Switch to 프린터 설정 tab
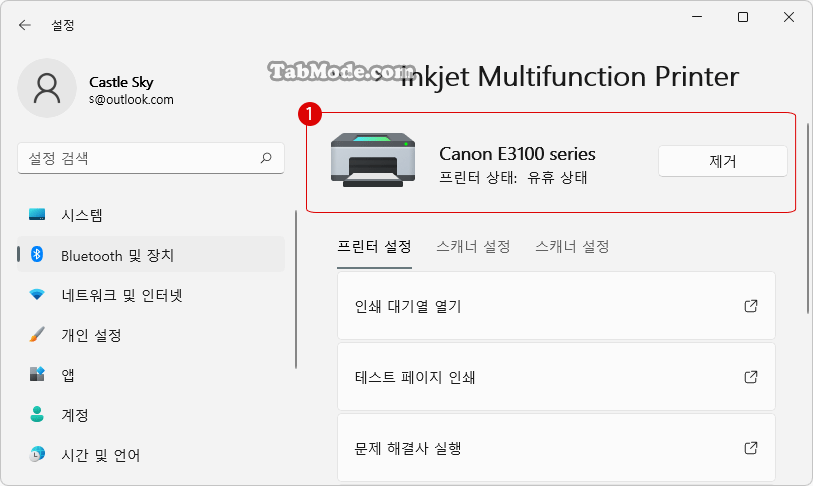The image size is (813, 486). pos(374,246)
